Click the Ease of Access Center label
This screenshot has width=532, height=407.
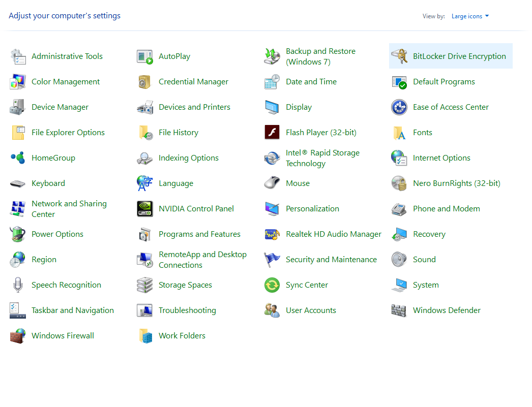coord(451,107)
